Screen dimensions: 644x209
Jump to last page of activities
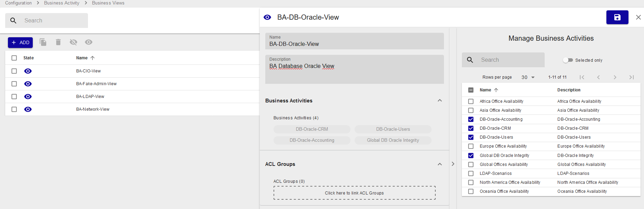tap(631, 77)
